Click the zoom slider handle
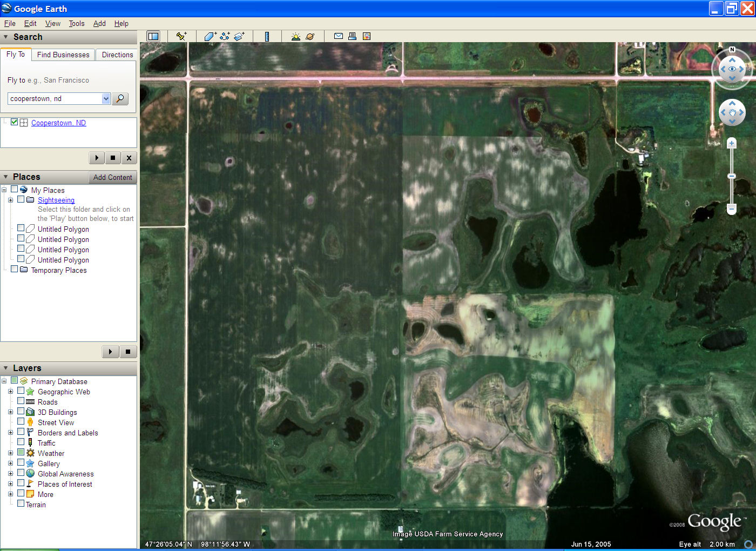This screenshot has height=551, width=756. click(732, 176)
